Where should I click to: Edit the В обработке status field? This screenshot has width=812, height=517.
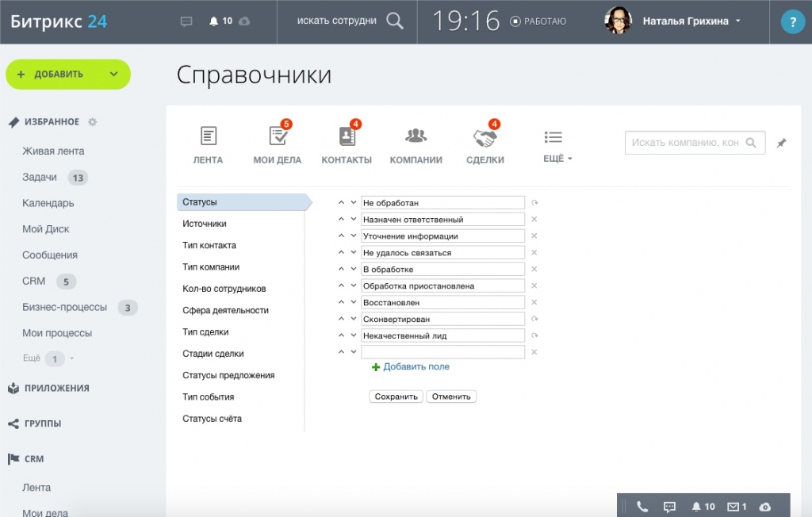click(x=442, y=269)
